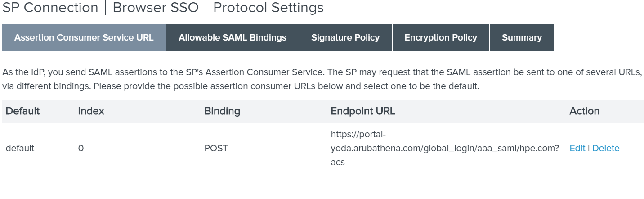The height and width of the screenshot is (199, 644).
Task: Select the arubathena endpoint URL text
Action: coord(444,148)
